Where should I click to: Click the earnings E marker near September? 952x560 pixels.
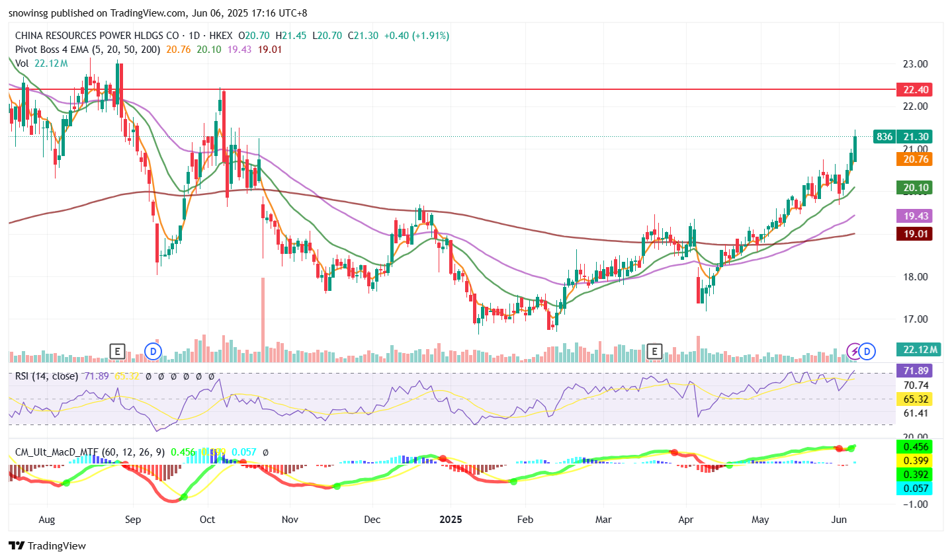click(117, 351)
